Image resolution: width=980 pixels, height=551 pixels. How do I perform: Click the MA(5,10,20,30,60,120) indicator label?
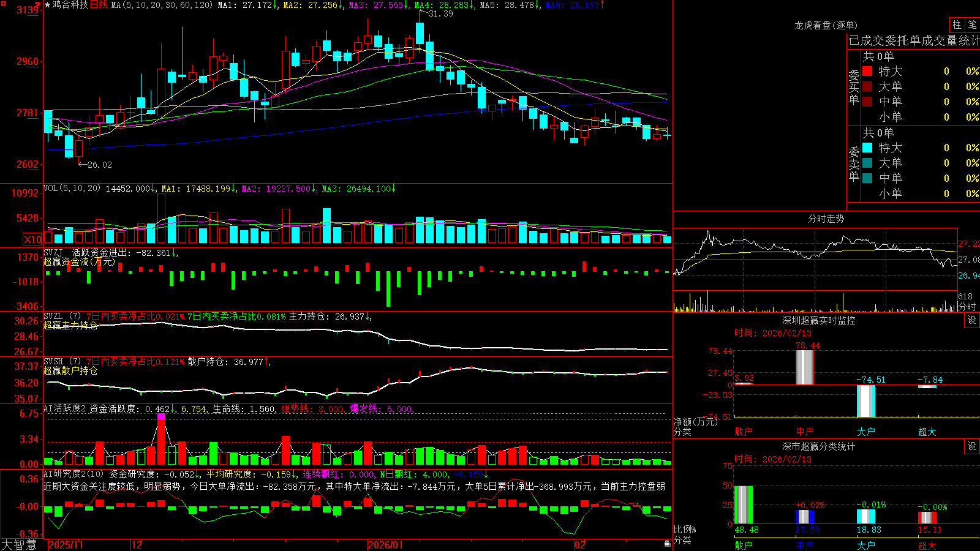(162, 5)
